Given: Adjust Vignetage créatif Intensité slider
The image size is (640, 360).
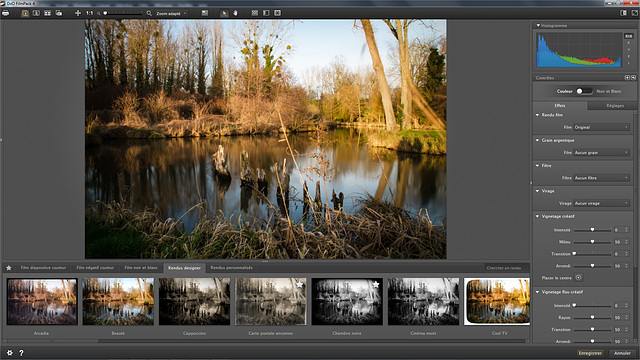Looking at the screenshot, I should (592, 230).
